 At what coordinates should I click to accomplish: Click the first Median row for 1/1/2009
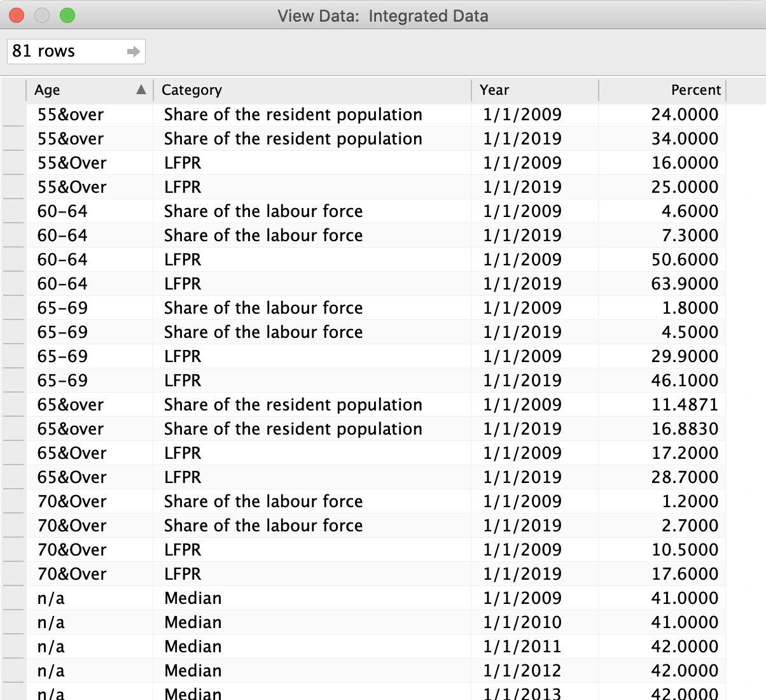pos(254,598)
